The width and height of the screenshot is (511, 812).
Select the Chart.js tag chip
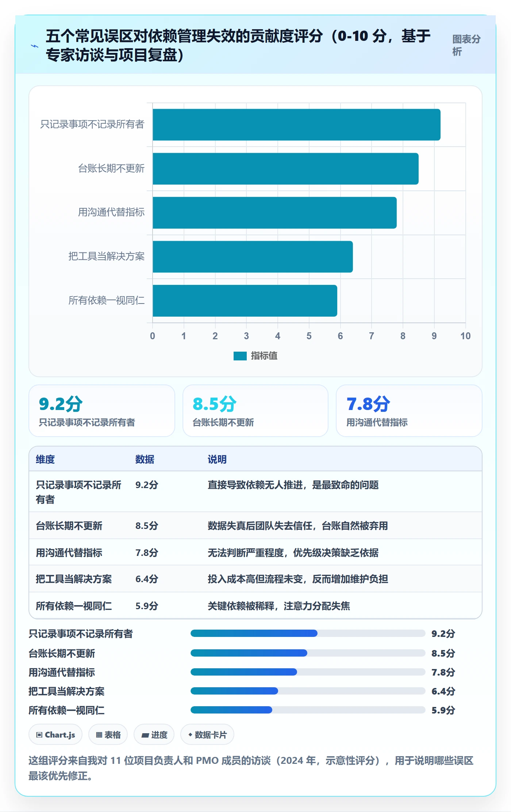click(55, 735)
